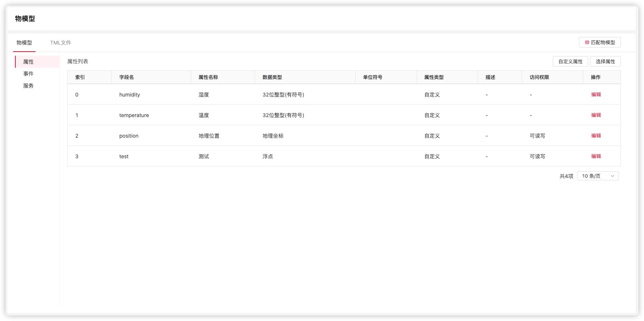Click the 选择属性 button

pos(605,61)
